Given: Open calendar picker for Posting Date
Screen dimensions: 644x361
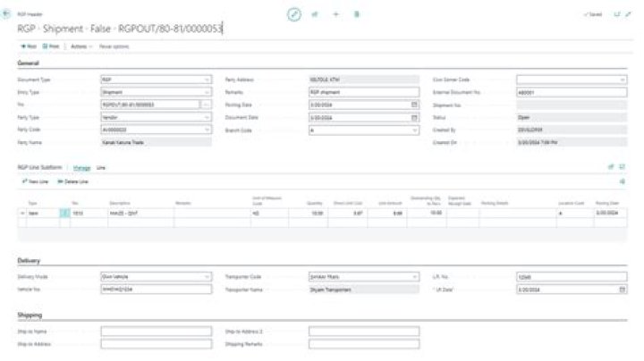Looking at the screenshot, I should 414,105.
